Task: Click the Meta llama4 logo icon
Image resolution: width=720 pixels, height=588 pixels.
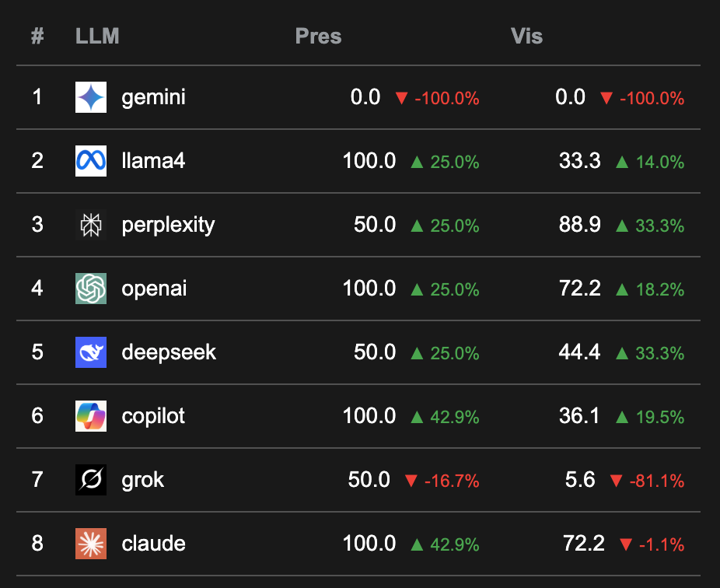Action: pos(91,161)
